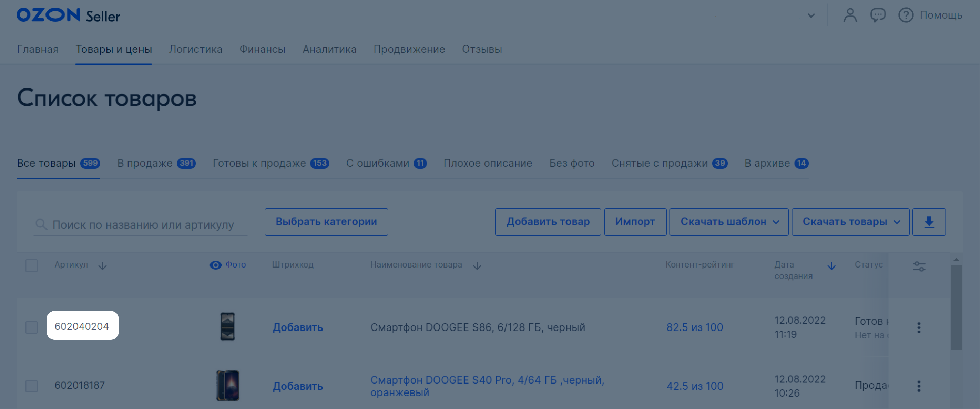Click the help question mark icon
Image resolution: width=980 pixels, height=409 pixels.
pos(906,15)
